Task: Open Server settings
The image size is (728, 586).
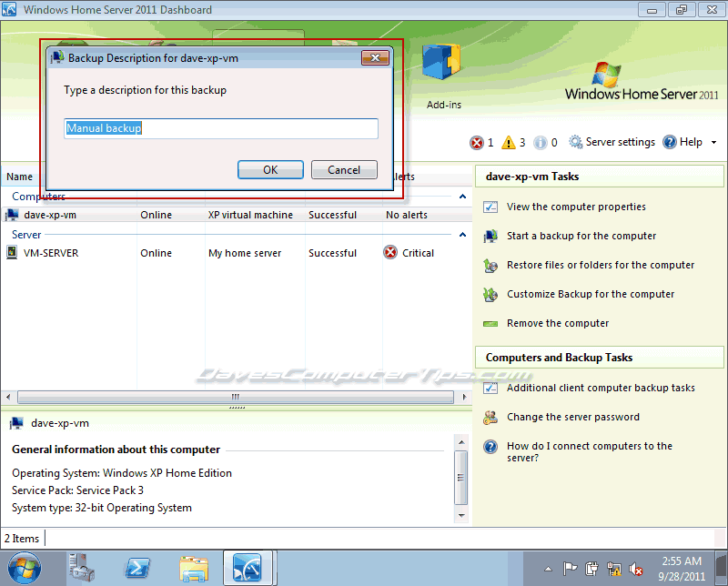Action: pyautogui.click(x=612, y=142)
